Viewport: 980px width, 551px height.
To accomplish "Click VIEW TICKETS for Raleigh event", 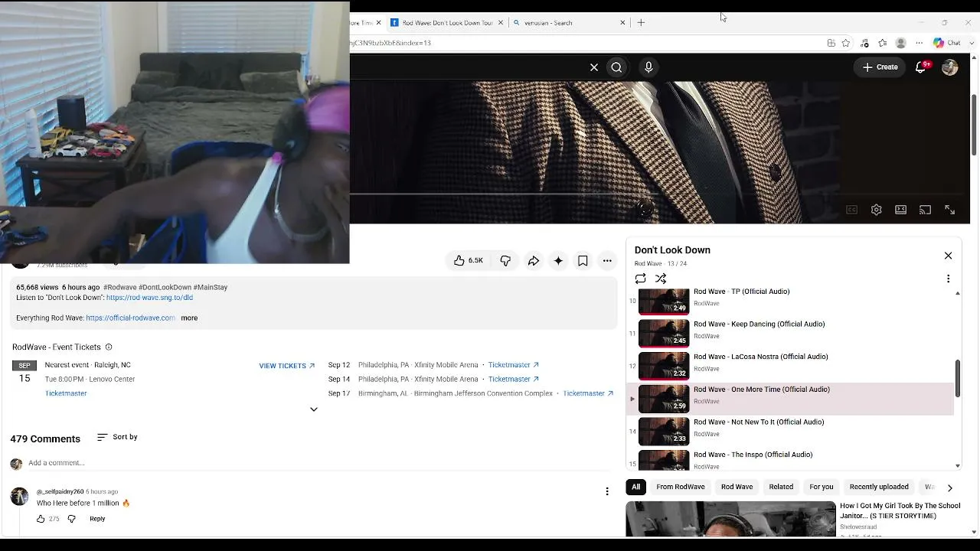I will click(287, 366).
